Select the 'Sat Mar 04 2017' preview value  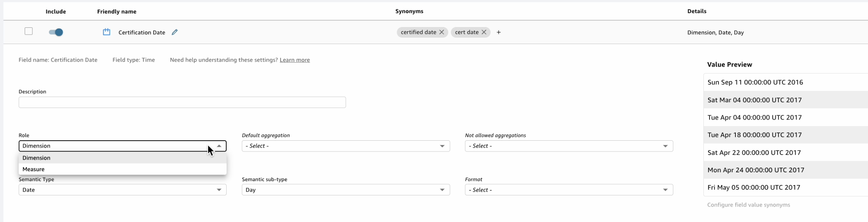(x=754, y=100)
